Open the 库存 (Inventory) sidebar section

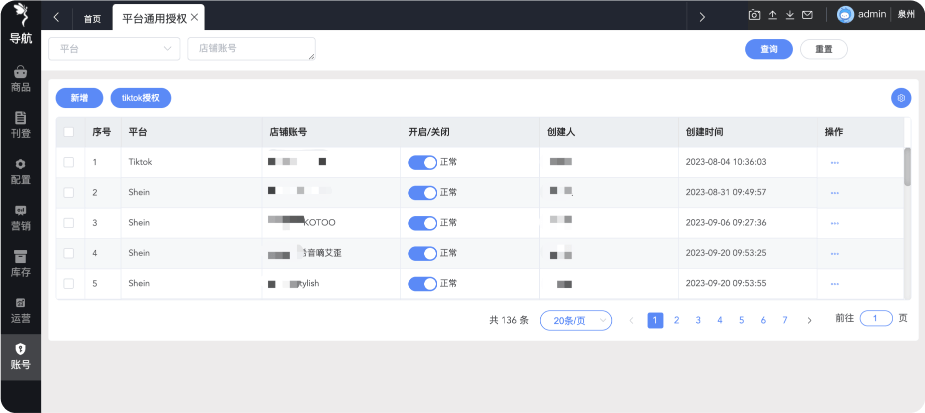[x=20, y=263]
